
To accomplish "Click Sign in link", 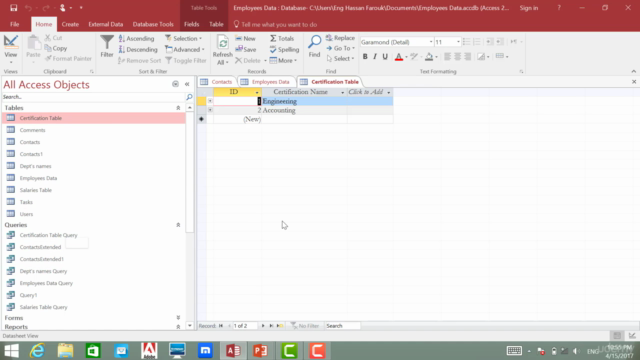I will pyautogui.click(x=529, y=8).
